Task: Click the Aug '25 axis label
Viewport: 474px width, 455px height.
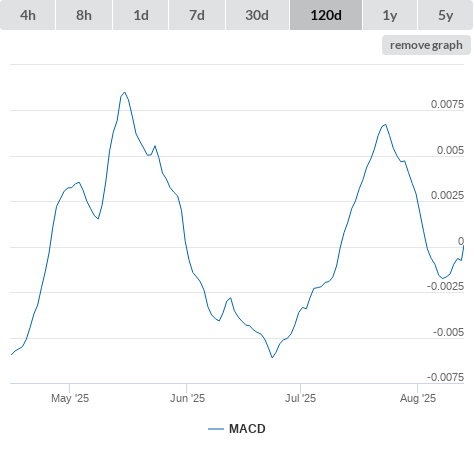Action: [x=418, y=398]
